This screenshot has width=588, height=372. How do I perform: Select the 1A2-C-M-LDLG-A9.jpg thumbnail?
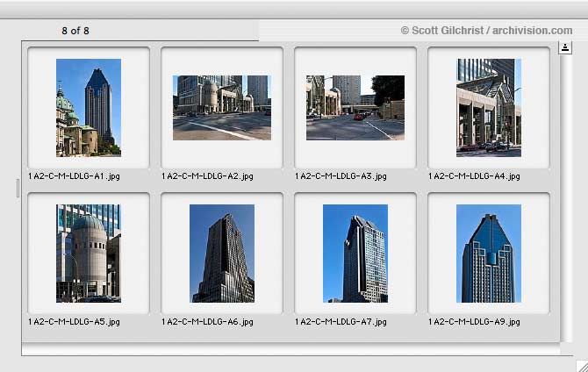[489, 254]
